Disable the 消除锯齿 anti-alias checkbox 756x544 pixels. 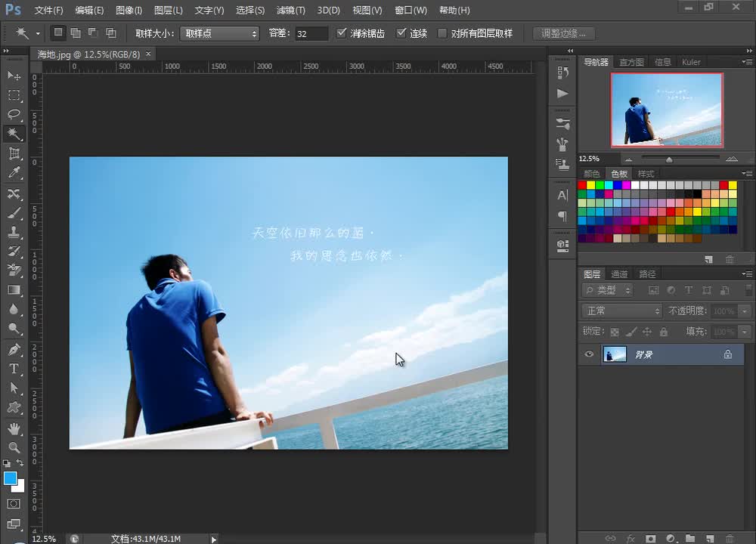pyautogui.click(x=342, y=33)
